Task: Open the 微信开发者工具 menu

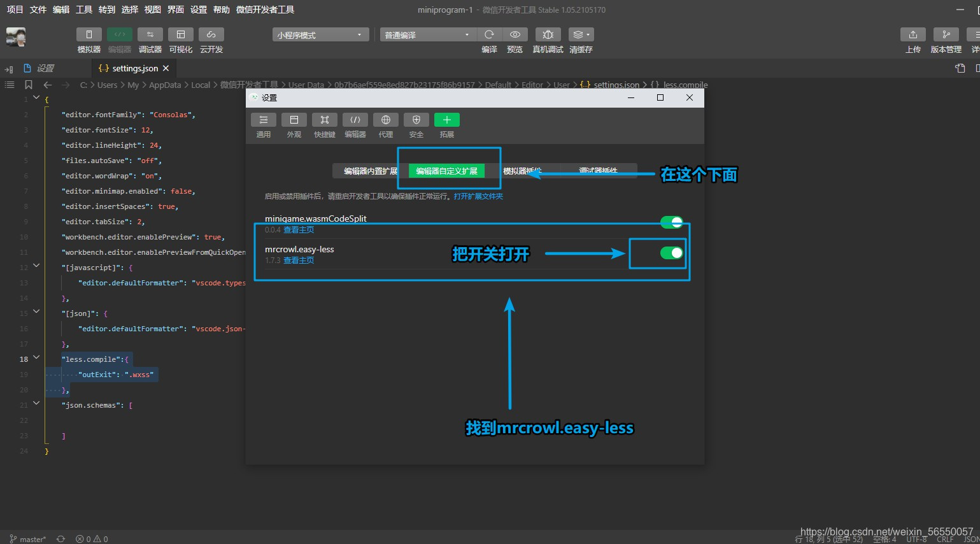Action: point(265,10)
